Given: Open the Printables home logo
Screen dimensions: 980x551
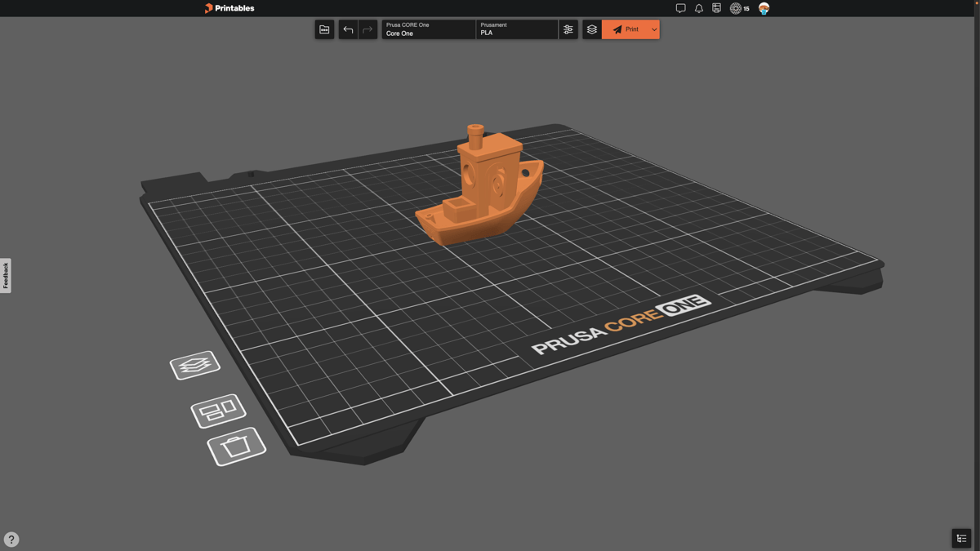Looking at the screenshot, I should 229,8.
